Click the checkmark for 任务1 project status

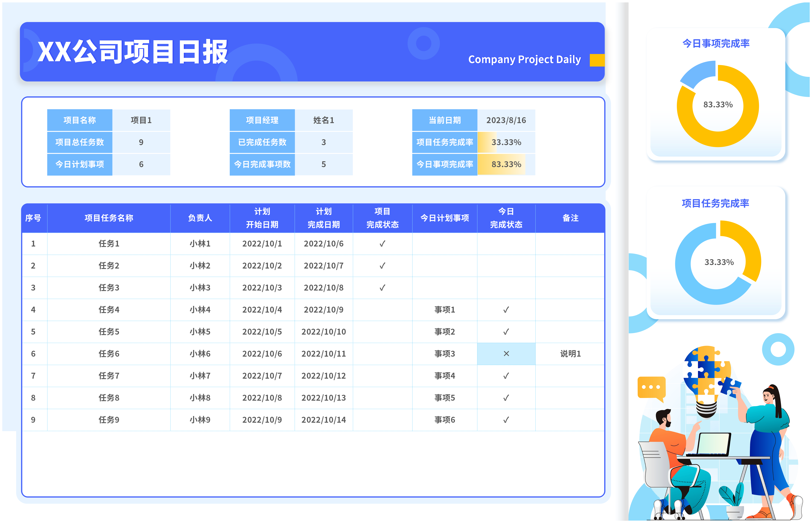(x=382, y=244)
